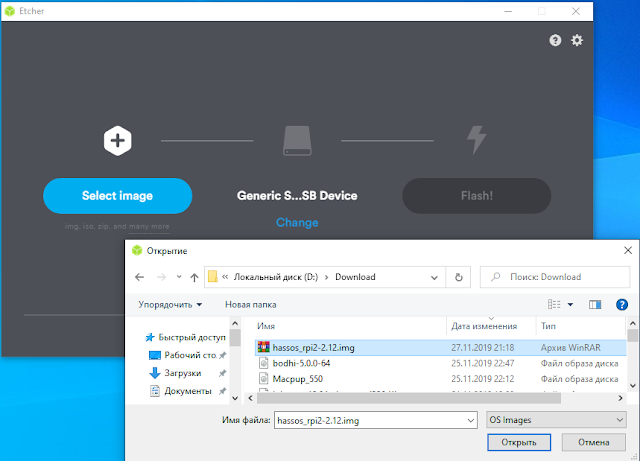
Task: Click Generic S...SB Device label
Action: pyautogui.click(x=297, y=196)
